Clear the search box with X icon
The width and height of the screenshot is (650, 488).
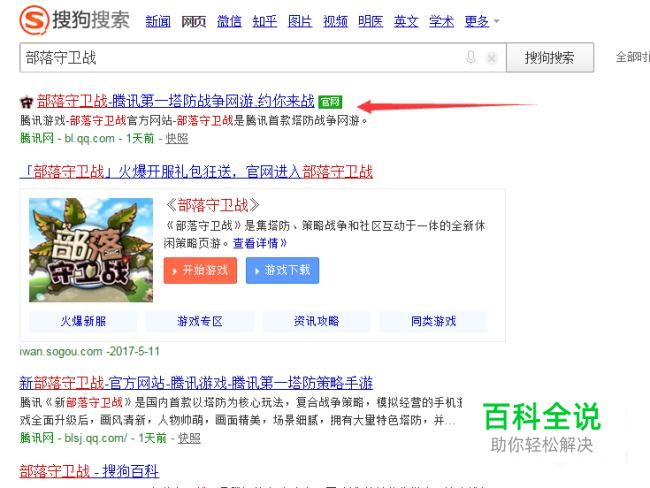pos(492,58)
